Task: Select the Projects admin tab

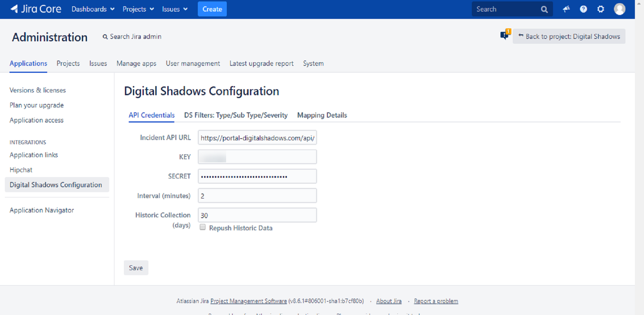Action: coord(68,63)
